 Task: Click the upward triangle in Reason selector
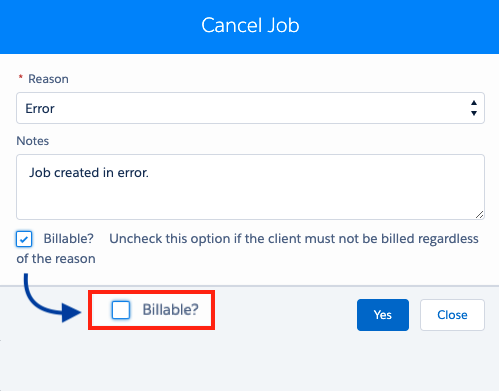click(x=474, y=103)
